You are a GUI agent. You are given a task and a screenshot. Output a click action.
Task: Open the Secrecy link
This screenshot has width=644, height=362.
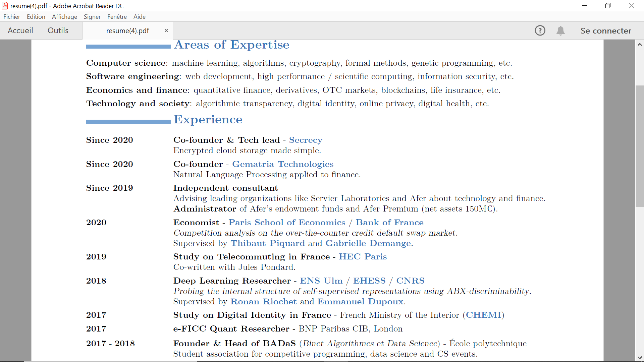306,140
